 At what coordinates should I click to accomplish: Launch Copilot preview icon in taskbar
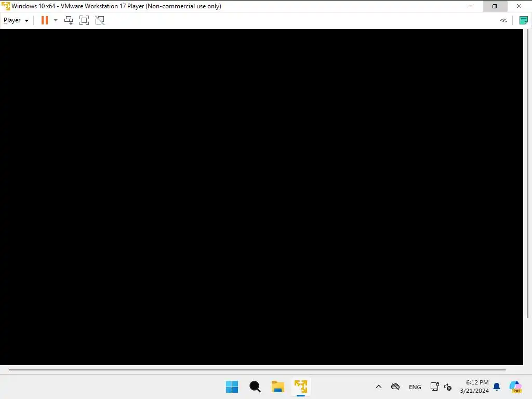(516, 387)
